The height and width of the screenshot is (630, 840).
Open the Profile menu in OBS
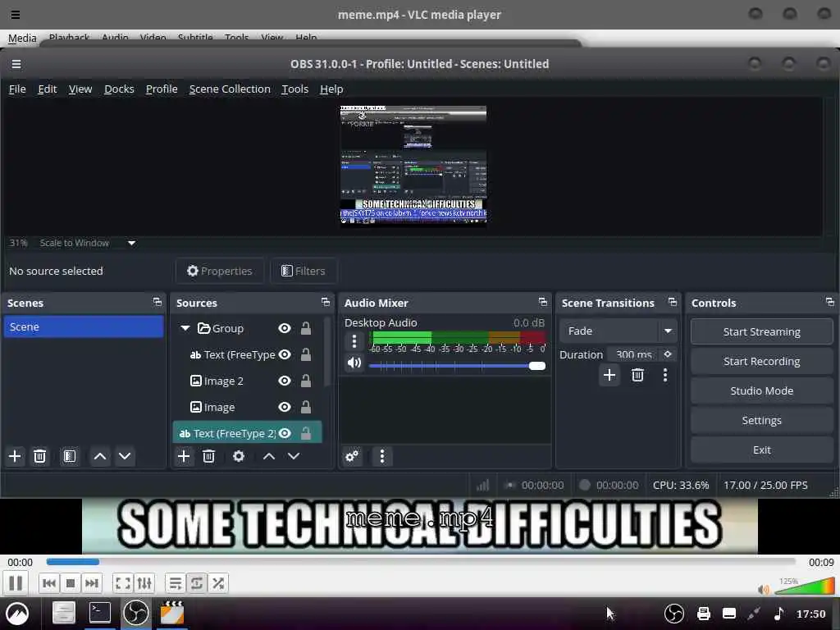click(x=162, y=89)
